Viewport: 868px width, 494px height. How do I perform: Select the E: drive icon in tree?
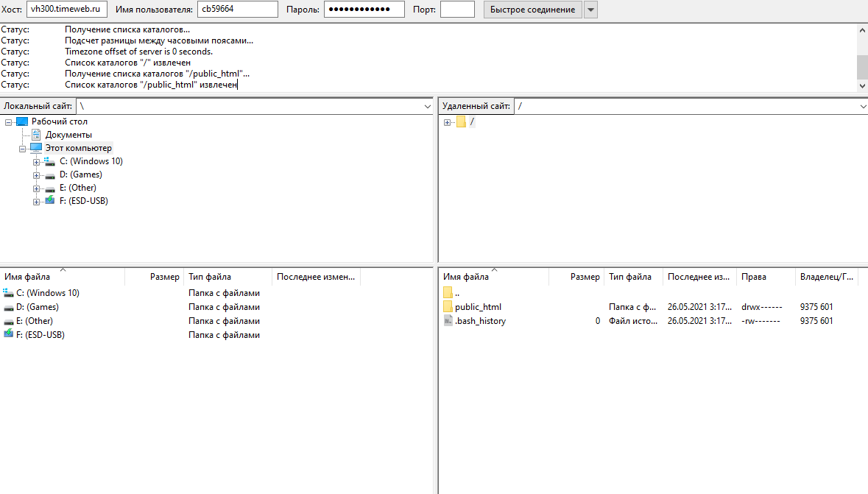tap(50, 189)
